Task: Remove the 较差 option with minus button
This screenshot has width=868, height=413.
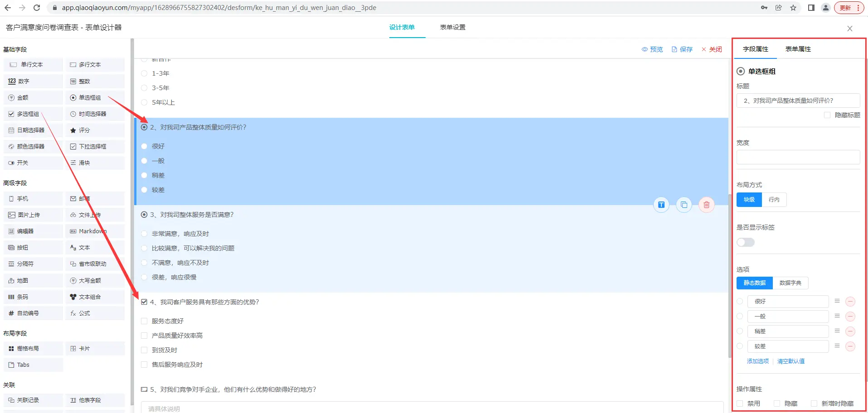Action: coord(851,346)
